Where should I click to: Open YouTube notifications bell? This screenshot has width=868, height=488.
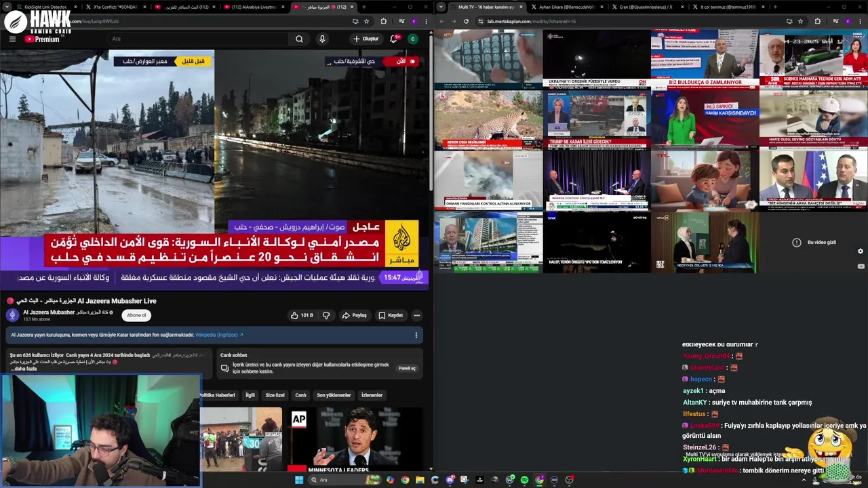tap(393, 39)
